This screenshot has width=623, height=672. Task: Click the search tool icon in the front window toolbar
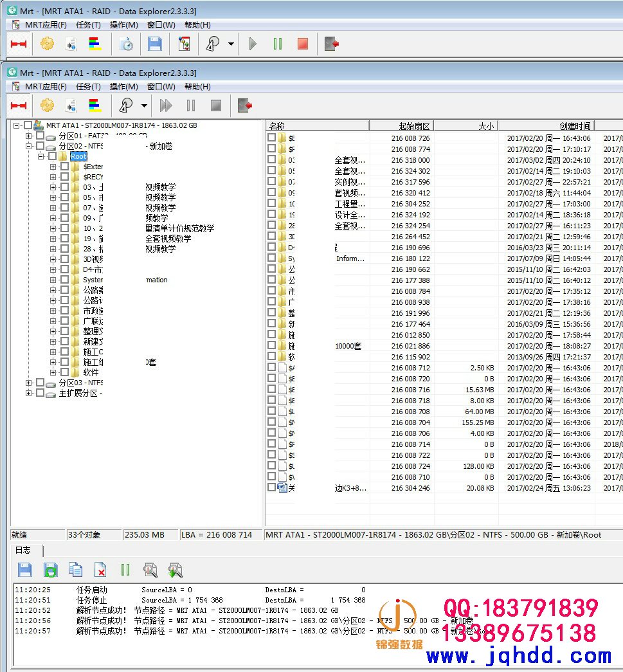[x=127, y=105]
